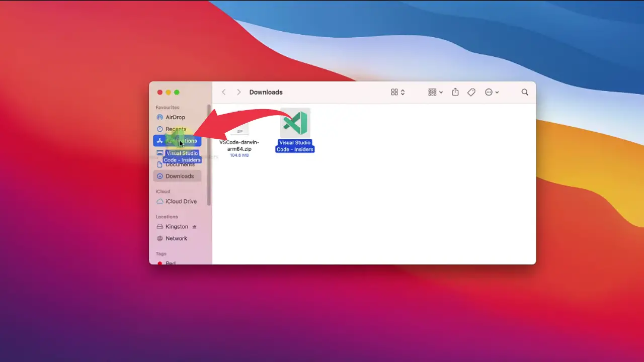This screenshot has width=644, height=362.
Task: Click the 104.6 MB file size text
Action: (x=239, y=155)
